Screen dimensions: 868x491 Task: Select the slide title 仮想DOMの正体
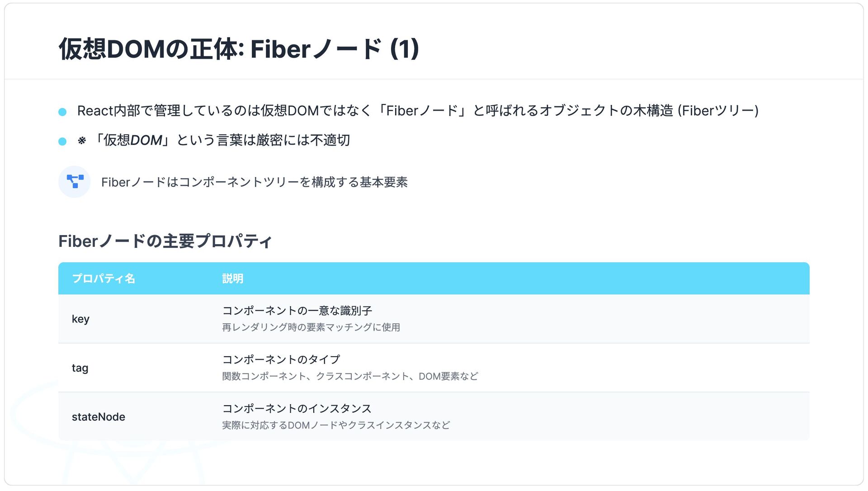tap(239, 49)
